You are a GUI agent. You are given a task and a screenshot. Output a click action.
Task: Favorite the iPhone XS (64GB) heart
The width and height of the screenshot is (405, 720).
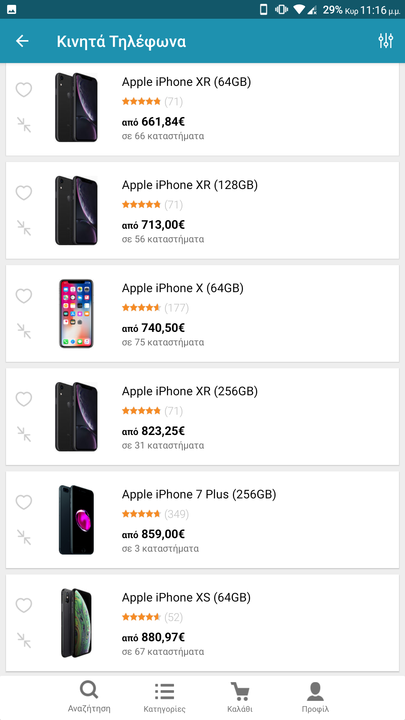point(24,605)
